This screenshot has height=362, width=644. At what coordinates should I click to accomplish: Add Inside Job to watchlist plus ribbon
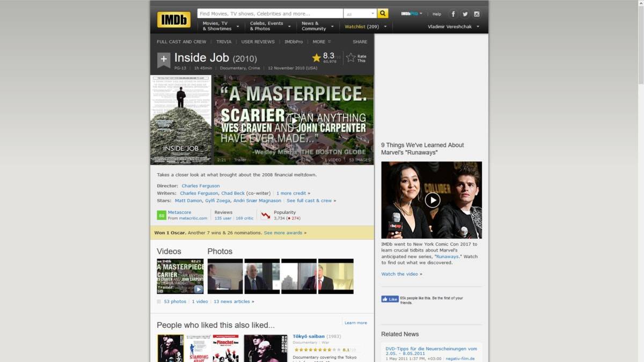pos(164,59)
